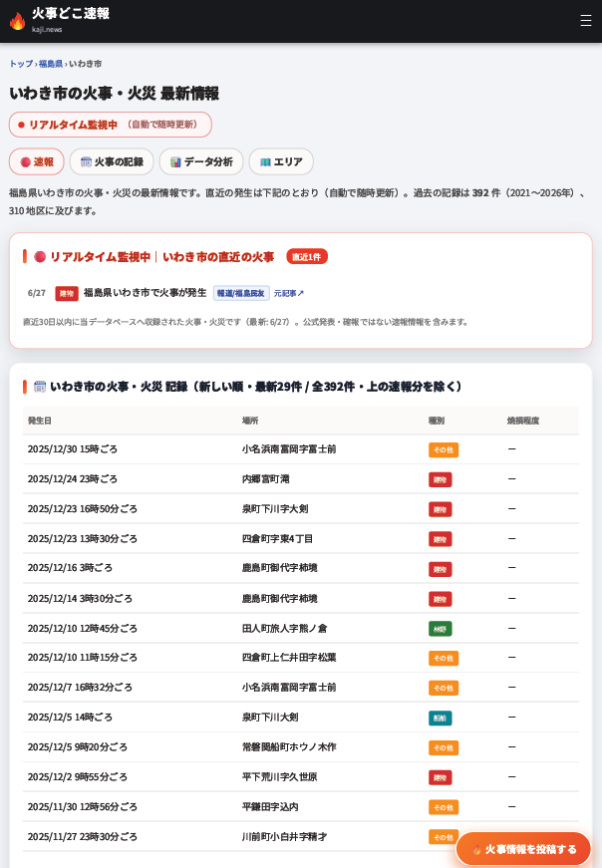The height and width of the screenshot is (868, 602).
Task: Click the リアルタイム監視中 status pill
Action: coord(111,125)
